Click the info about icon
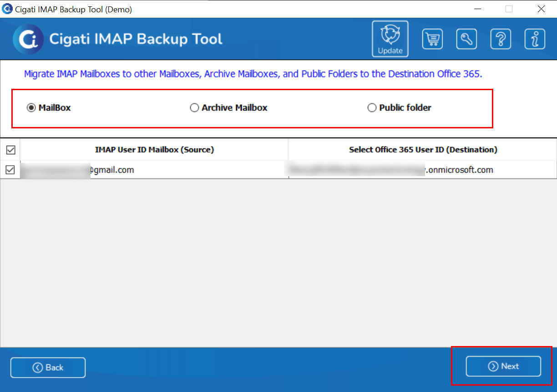 [535, 39]
